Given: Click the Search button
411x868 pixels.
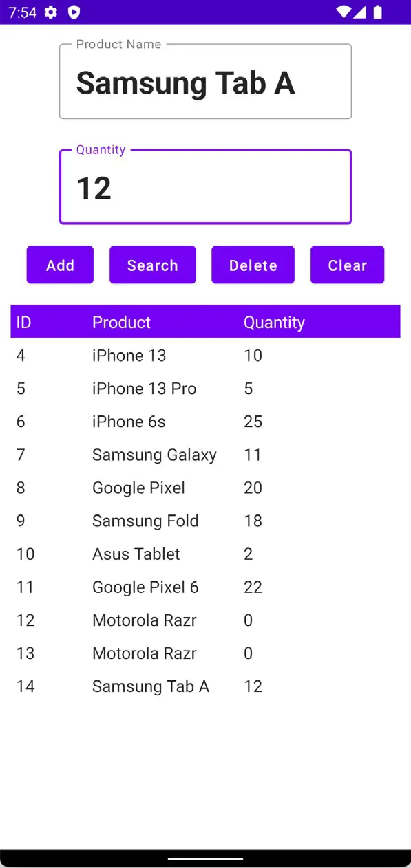Looking at the screenshot, I should [x=153, y=265].
